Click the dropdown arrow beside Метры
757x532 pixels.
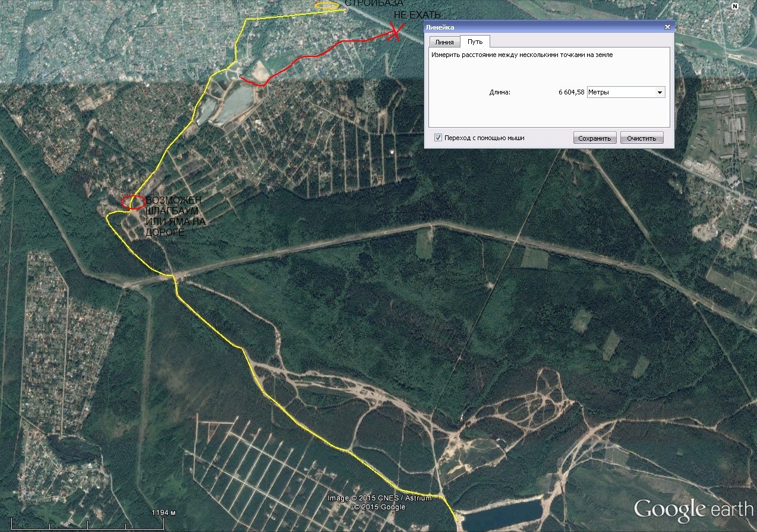[x=659, y=93]
